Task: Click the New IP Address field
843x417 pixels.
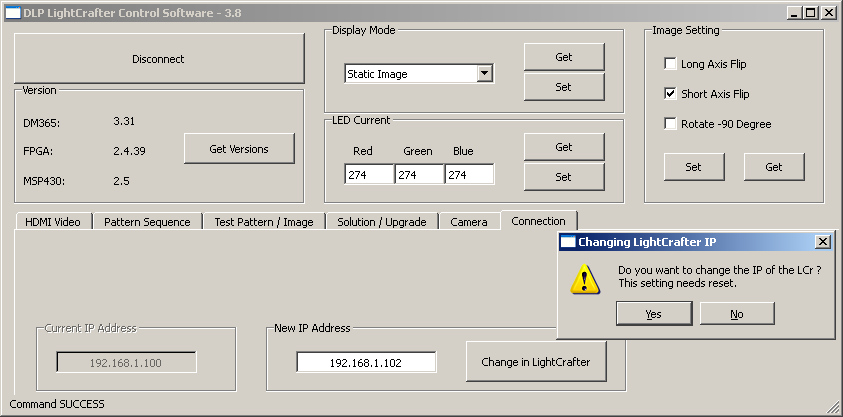Action: coord(366,363)
